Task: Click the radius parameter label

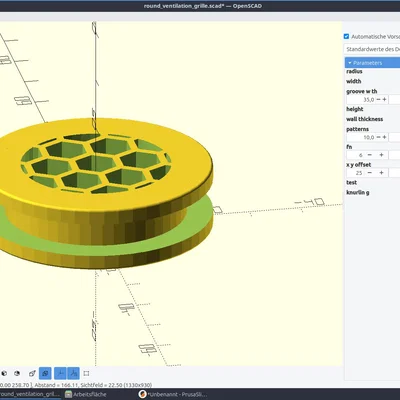Action: click(x=354, y=71)
